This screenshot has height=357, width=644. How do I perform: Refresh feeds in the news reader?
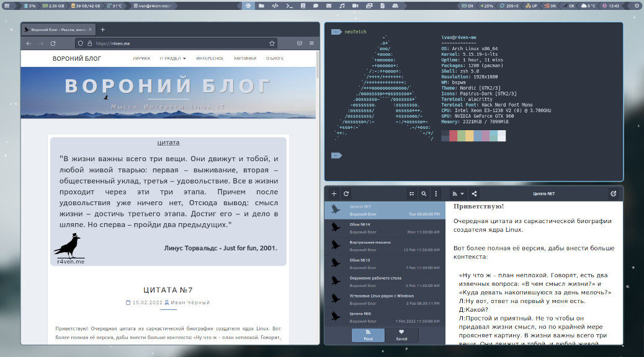[x=346, y=193]
